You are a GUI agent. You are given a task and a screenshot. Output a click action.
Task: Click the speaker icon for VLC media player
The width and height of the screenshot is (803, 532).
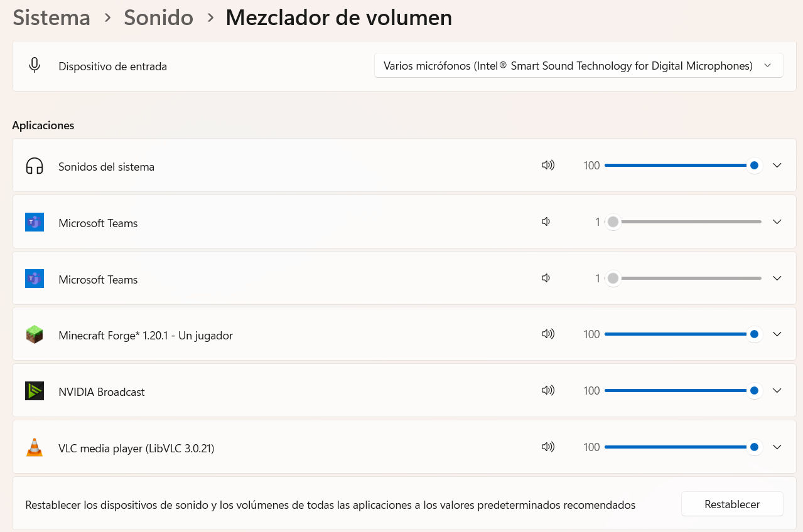pyautogui.click(x=548, y=447)
